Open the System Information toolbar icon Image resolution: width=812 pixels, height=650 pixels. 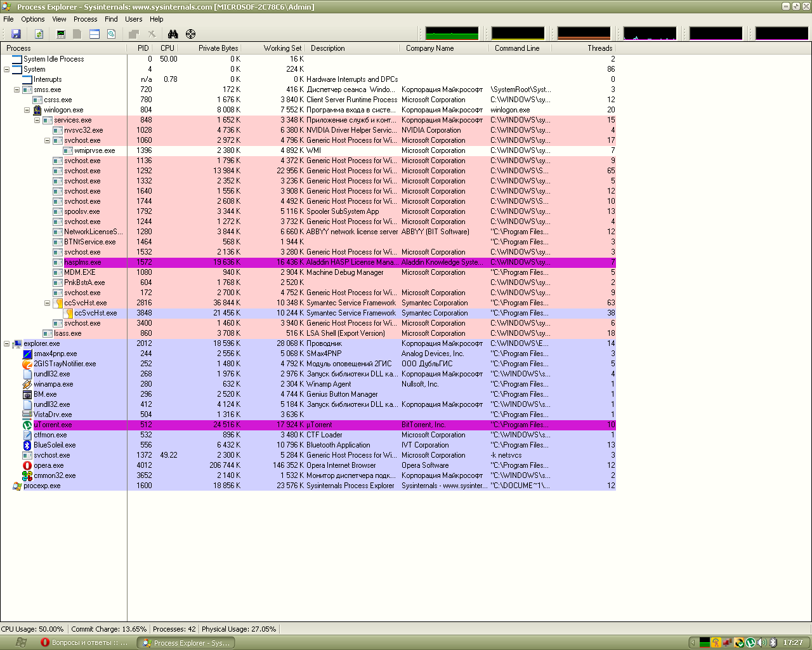coord(61,34)
